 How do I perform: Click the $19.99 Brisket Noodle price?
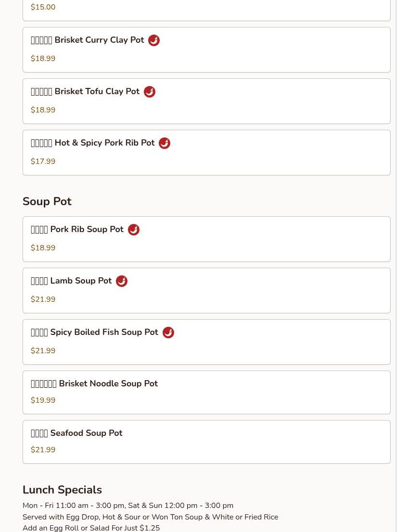point(43,400)
